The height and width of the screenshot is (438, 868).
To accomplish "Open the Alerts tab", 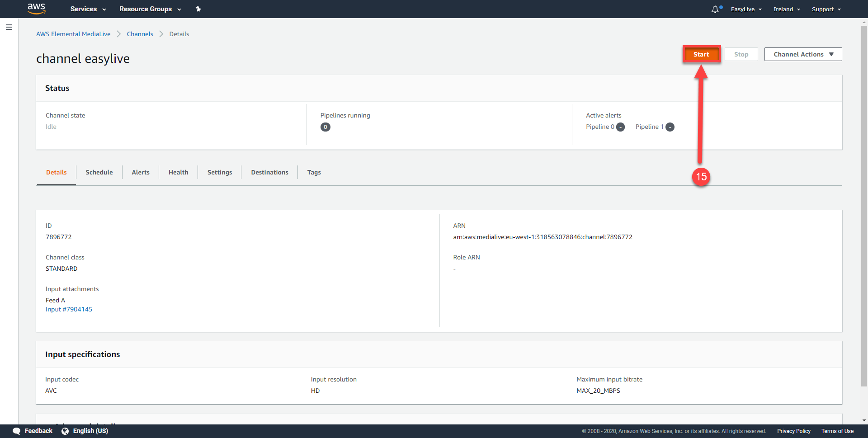I will pyautogui.click(x=141, y=172).
